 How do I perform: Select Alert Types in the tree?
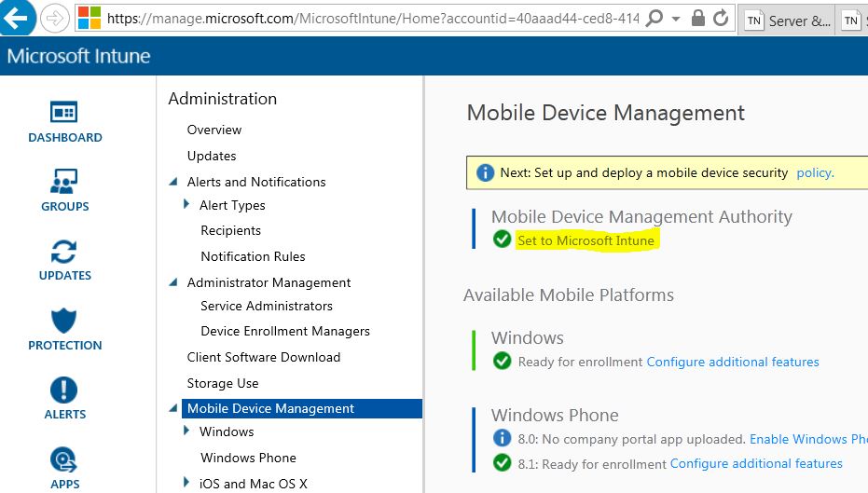(232, 205)
